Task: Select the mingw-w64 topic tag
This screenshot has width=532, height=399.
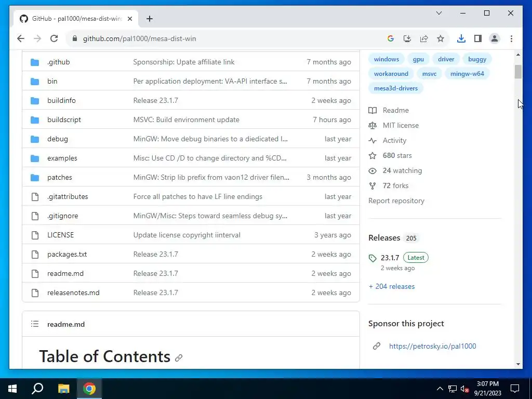Action: [467, 74]
